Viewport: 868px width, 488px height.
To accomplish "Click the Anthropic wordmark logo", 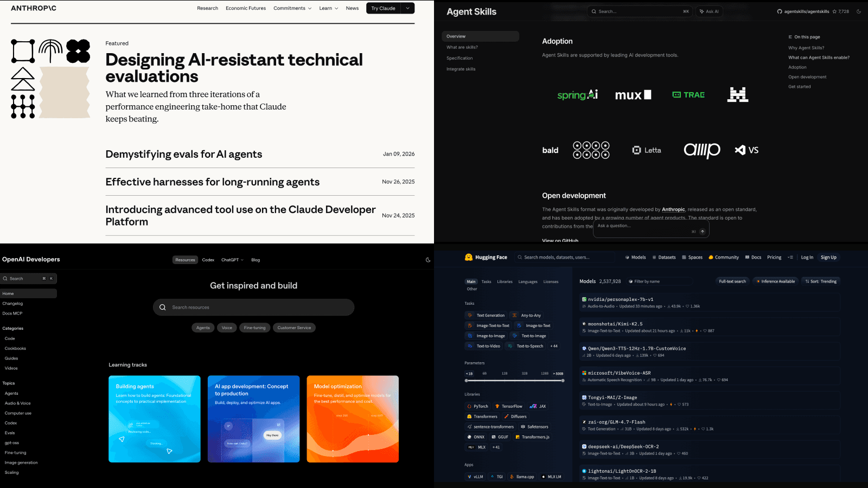I will 34,8.
